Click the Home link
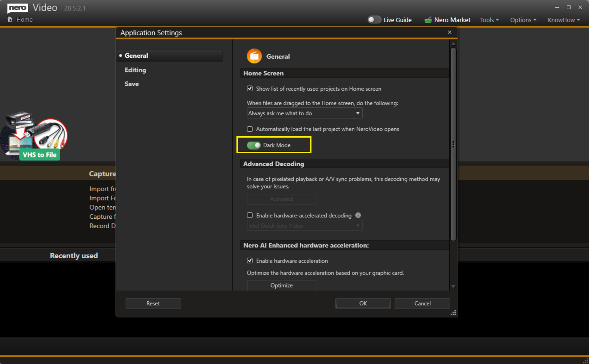 pyautogui.click(x=24, y=19)
